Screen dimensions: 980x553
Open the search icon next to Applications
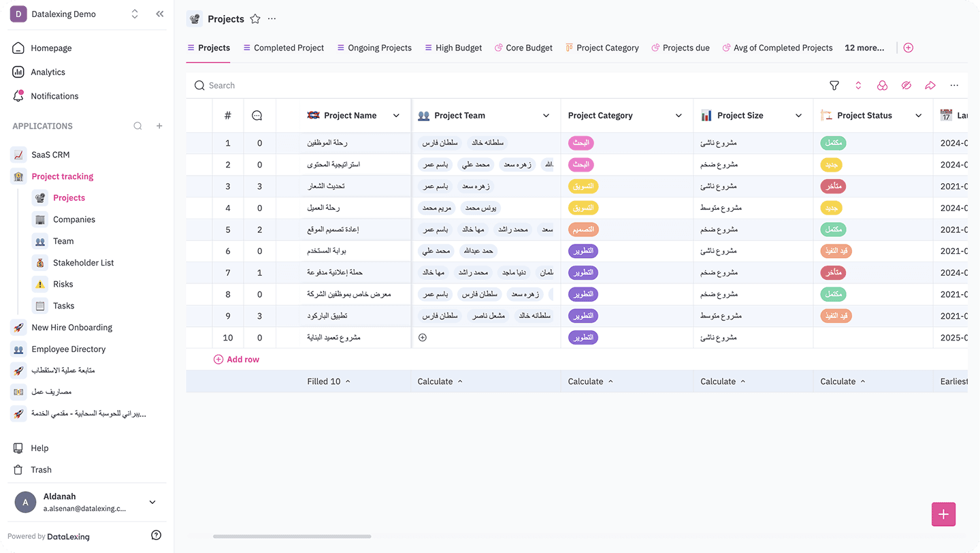(137, 125)
